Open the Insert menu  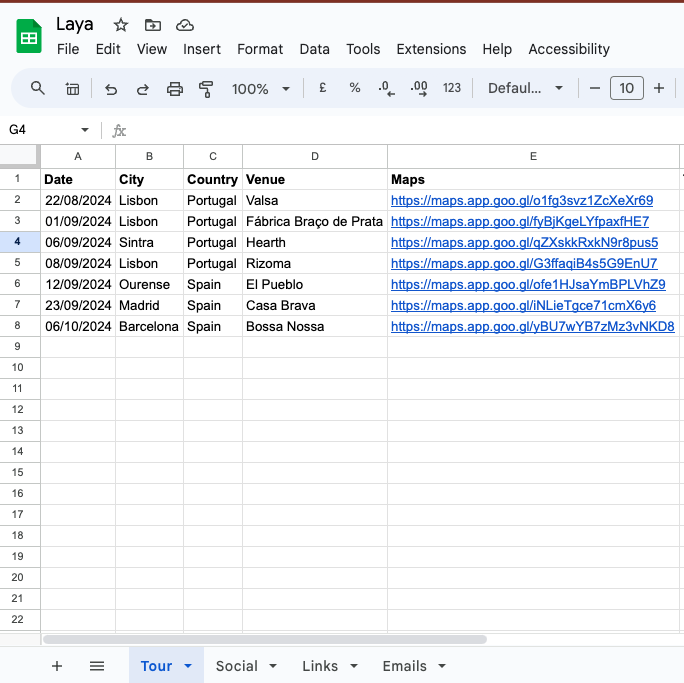(202, 49)
